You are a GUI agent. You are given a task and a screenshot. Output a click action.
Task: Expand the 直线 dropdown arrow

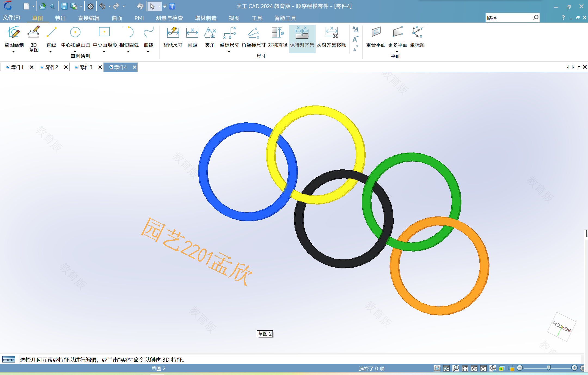coord(51,52)
